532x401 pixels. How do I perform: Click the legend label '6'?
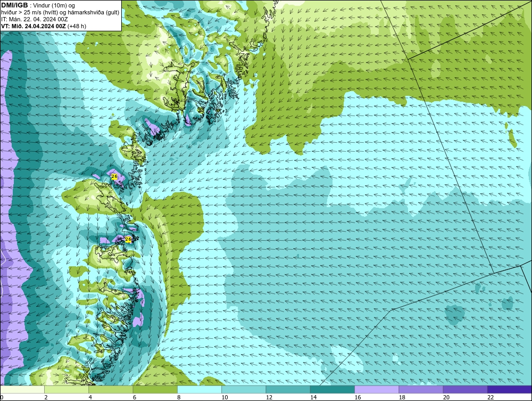tap(135, 397)
